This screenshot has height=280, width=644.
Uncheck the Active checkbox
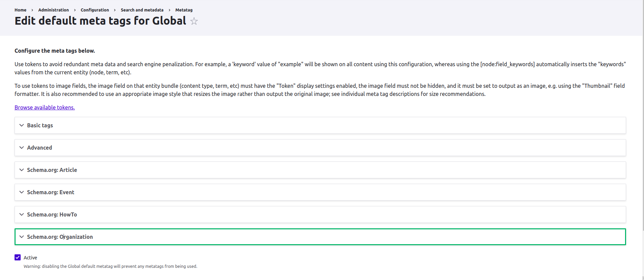pos(18,257)
